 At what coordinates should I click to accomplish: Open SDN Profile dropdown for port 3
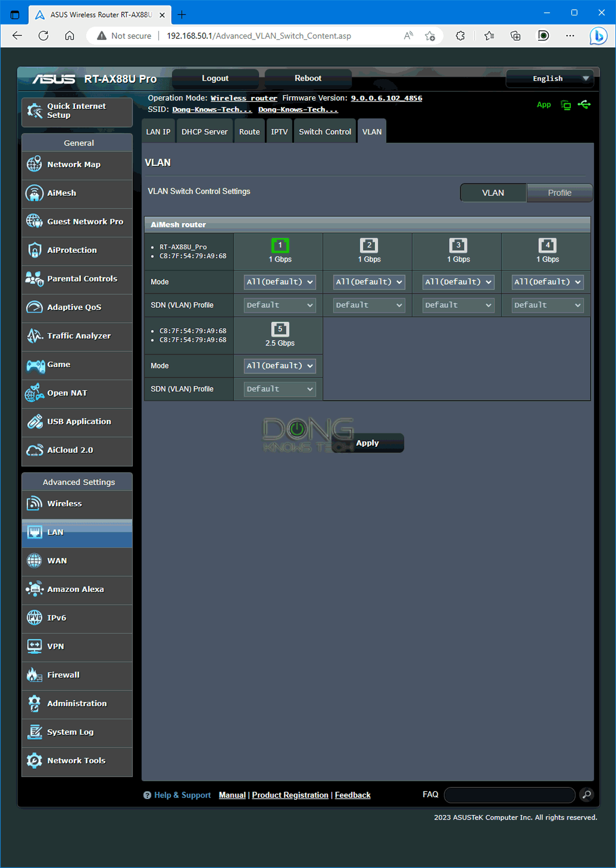tap(458, 305)
